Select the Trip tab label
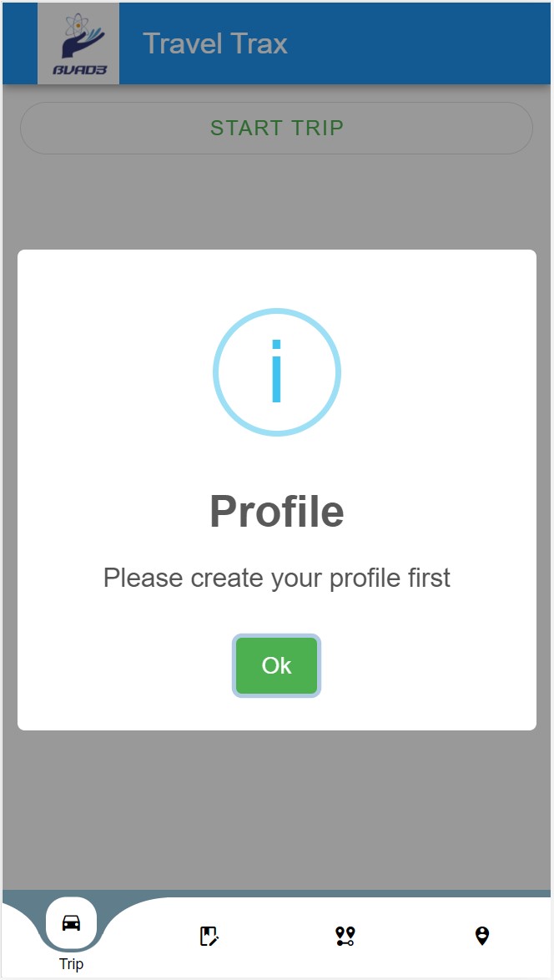Screen dimensions: 554x980 pyautogui.click(x=72, y=964)
